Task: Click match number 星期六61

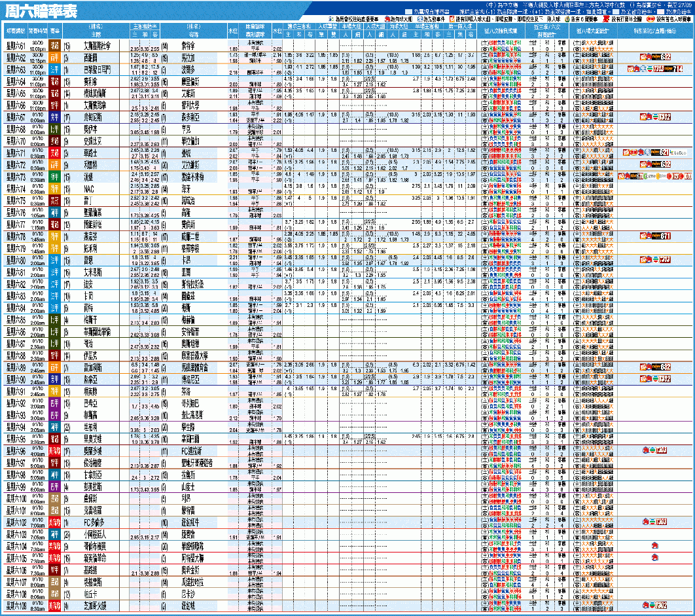Action: click(x=16, y=46)
